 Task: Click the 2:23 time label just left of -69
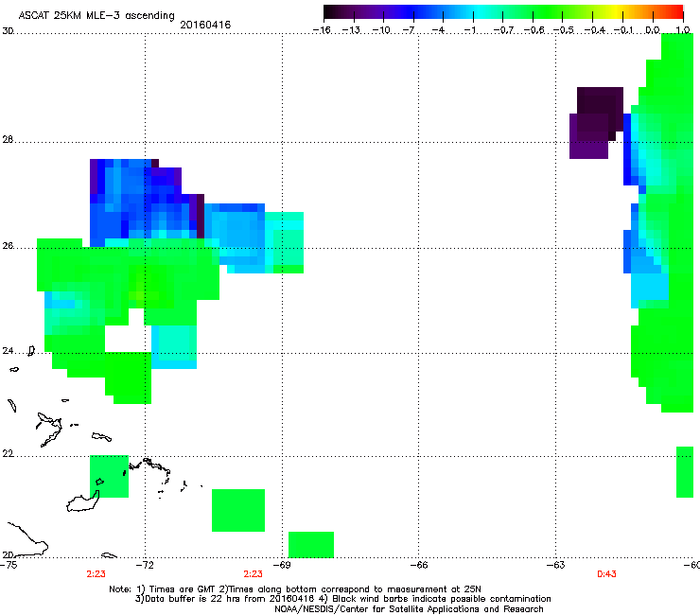point(253,574)
